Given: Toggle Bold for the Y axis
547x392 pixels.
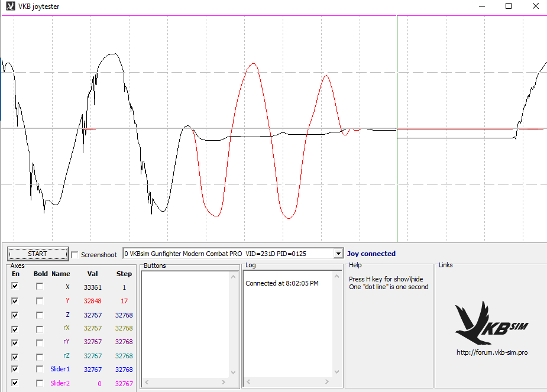Looking at the screenshot, I should pyautogui.click(x=40, y=300).
